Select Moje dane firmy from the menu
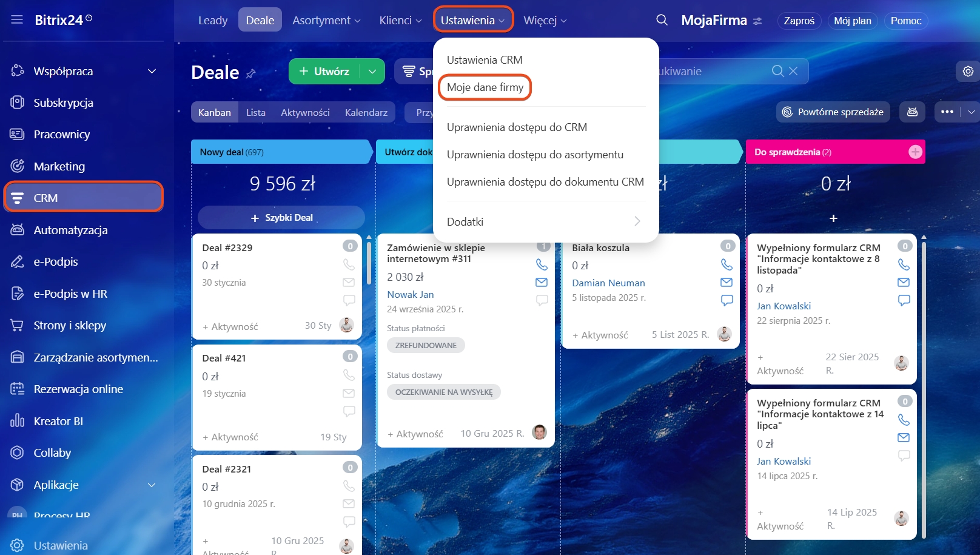This screenshot has height=555, width=980. 485,87
